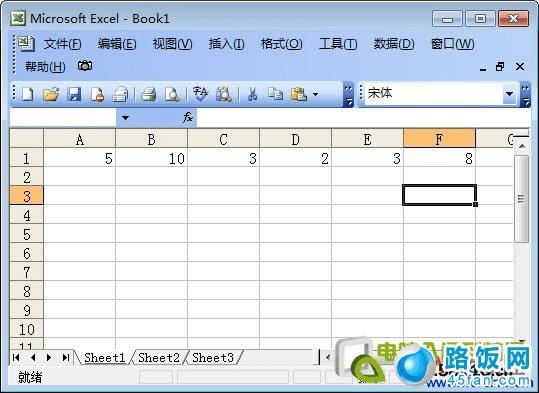Click the formula bar input field
The width and height of the screenshot is (539, 393).
tap(364, 118)
